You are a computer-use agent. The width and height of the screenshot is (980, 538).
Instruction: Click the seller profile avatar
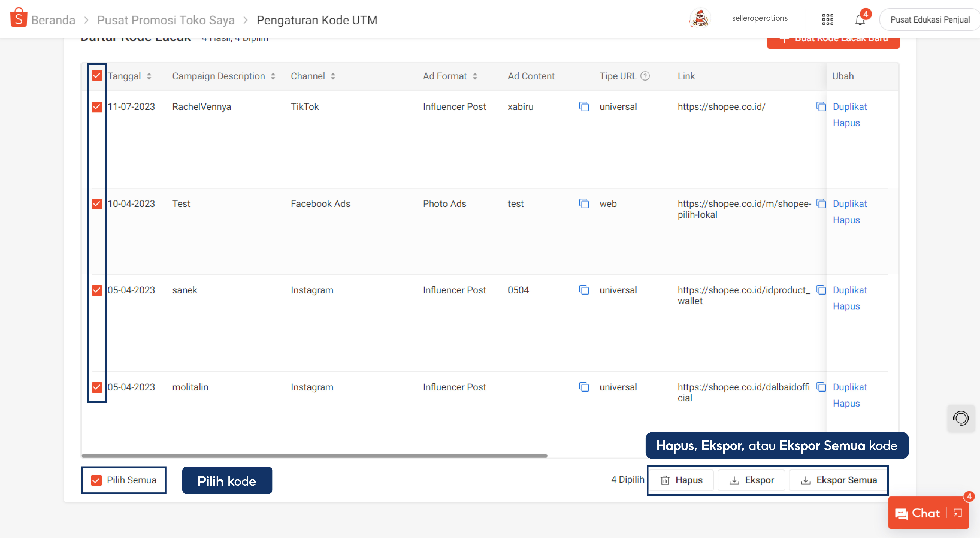point(699,18)
